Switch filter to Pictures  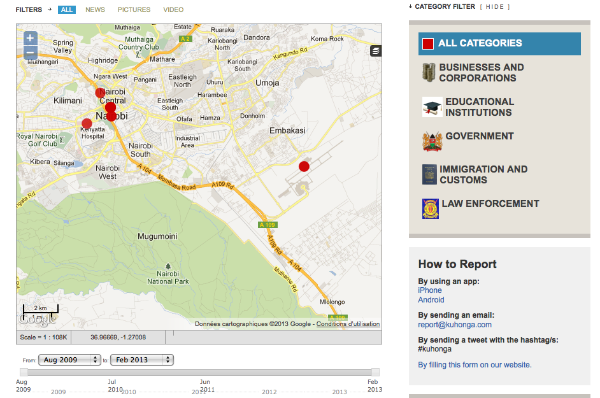point(134,10)
